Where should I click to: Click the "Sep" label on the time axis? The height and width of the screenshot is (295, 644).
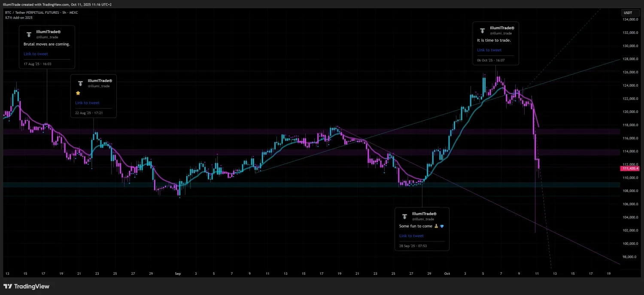(178, 273)
